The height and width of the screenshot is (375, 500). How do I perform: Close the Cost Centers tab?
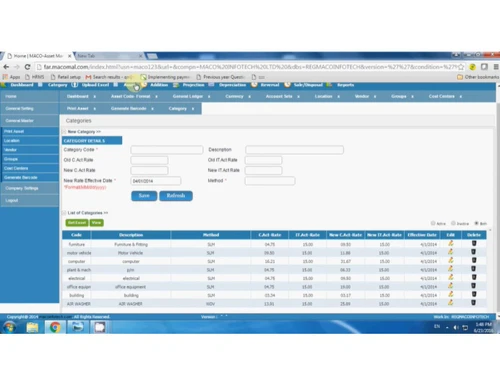[x=461, y=97]
